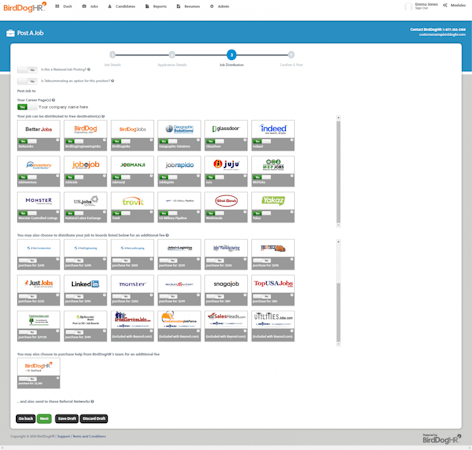Toggle the Yes switch under Better Jobs
472x450 pixels.
[x=28, y=141]
